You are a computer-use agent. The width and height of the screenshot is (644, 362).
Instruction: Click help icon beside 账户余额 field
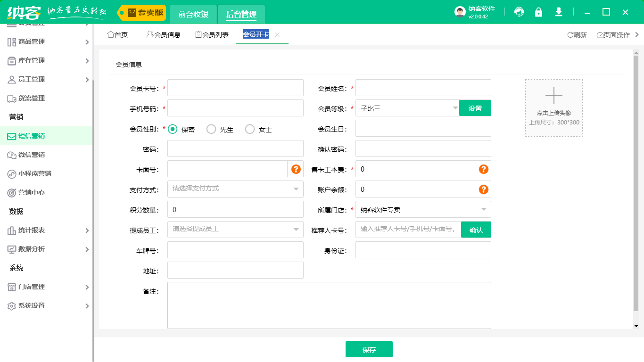483,189
